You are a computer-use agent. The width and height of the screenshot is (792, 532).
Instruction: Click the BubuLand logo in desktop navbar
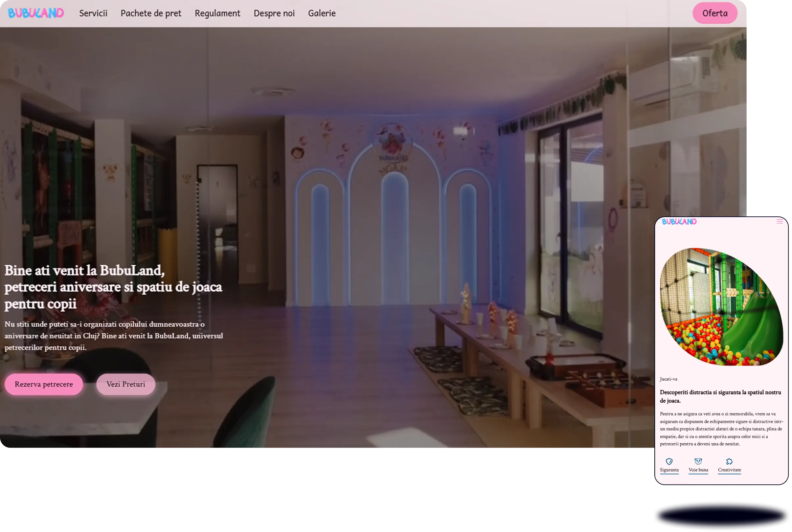tap(35, 13)
